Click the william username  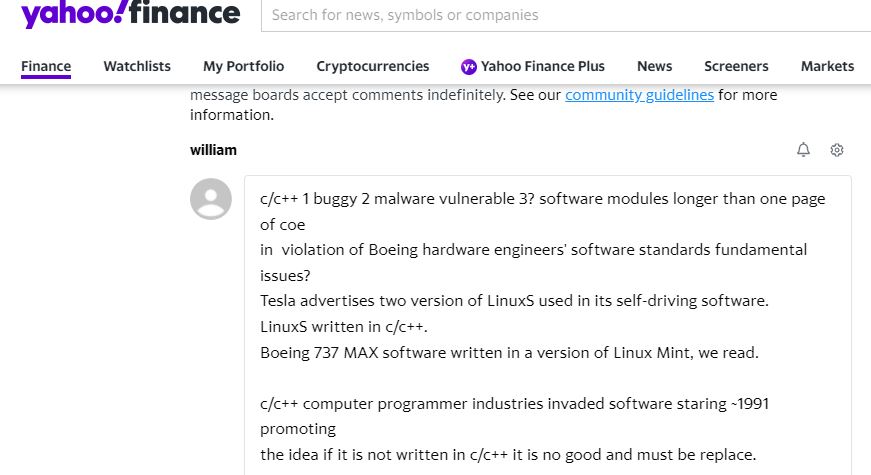pyautogui.click(x=213, y=150)
